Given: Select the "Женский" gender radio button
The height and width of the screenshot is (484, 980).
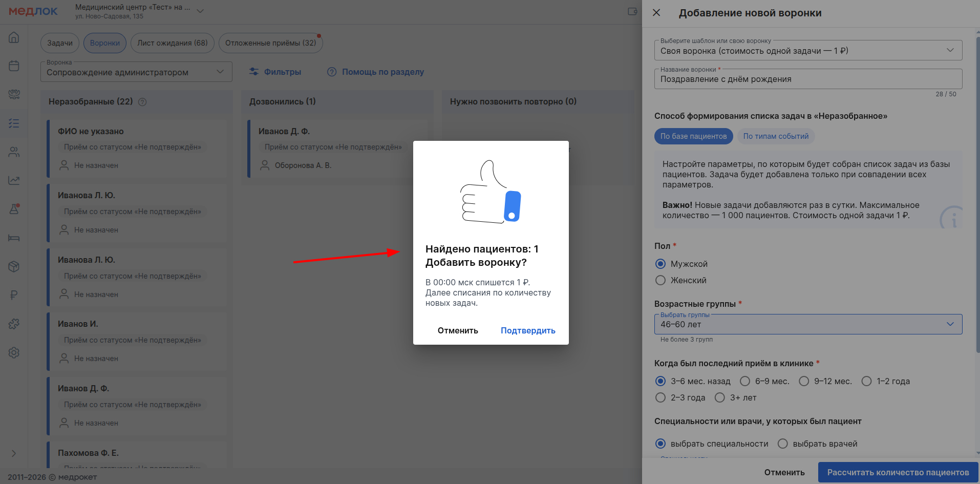Looking at the screenshot, I should tap(661, 280).
